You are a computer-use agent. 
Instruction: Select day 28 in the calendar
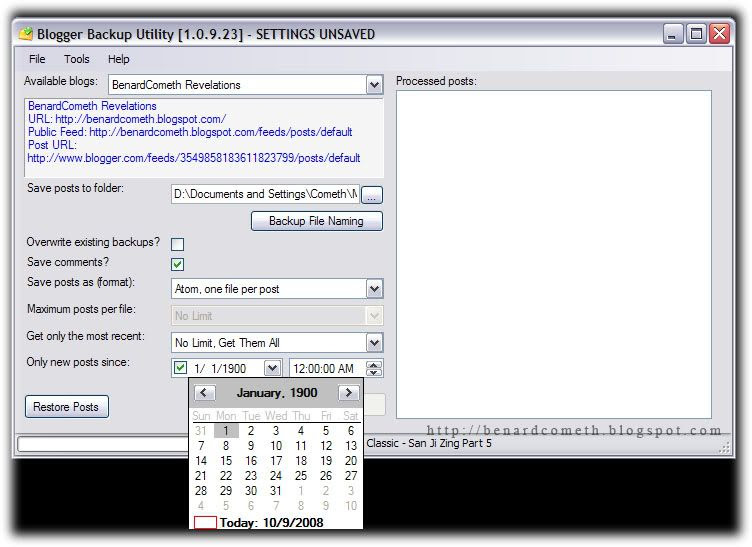coord(201,490)
